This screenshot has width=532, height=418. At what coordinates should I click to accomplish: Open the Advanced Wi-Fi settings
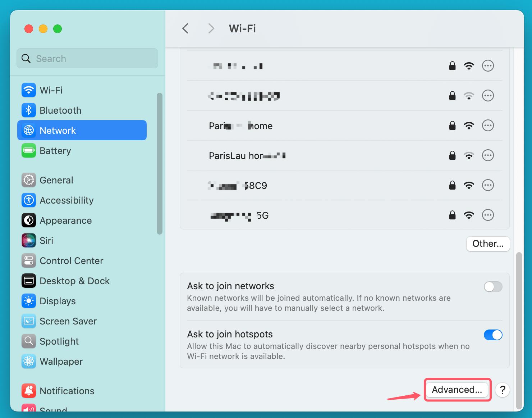457,390
